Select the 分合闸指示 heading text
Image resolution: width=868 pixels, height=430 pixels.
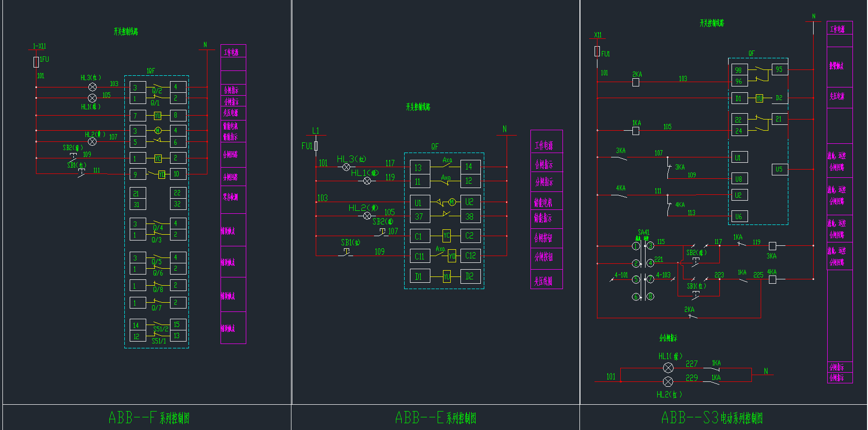coord(668,338)
